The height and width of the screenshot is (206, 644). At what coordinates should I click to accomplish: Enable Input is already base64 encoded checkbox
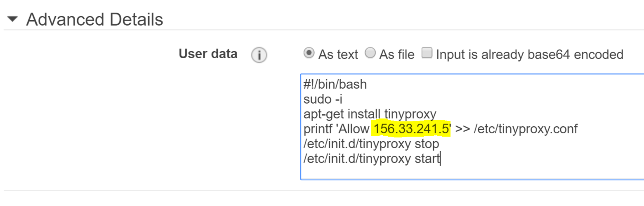427,53
